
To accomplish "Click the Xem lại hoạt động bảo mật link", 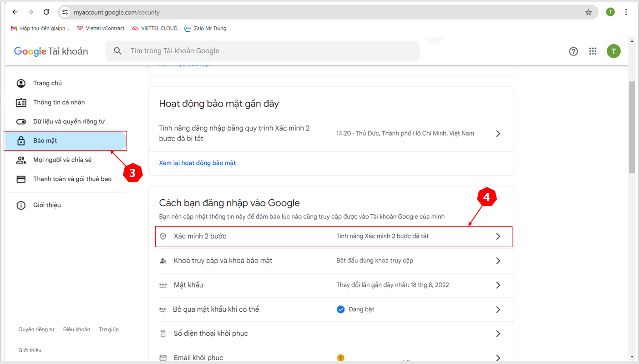I will (197, 162).
